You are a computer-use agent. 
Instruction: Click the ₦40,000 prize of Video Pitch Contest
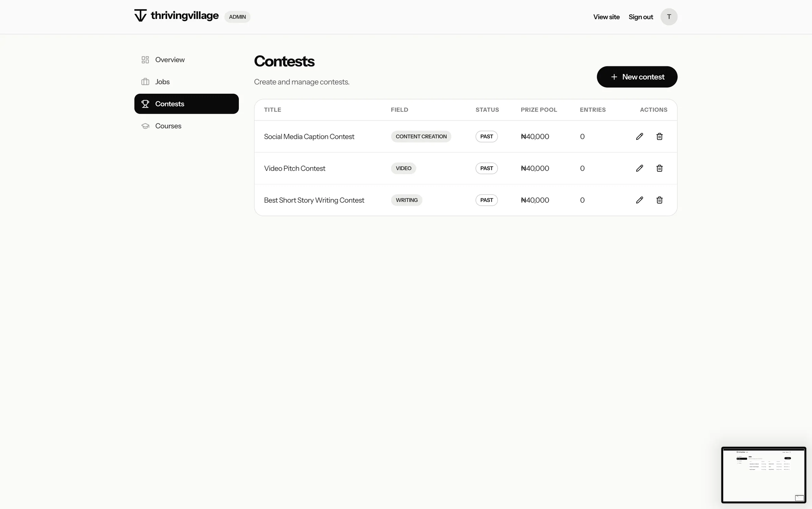click(x=535, y=168)
